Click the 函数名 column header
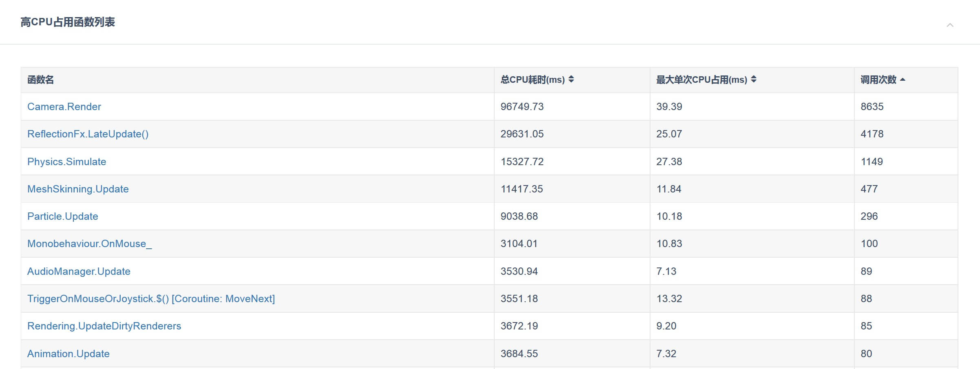This screenshot has width=980, height=369. (x=40, y=80)
